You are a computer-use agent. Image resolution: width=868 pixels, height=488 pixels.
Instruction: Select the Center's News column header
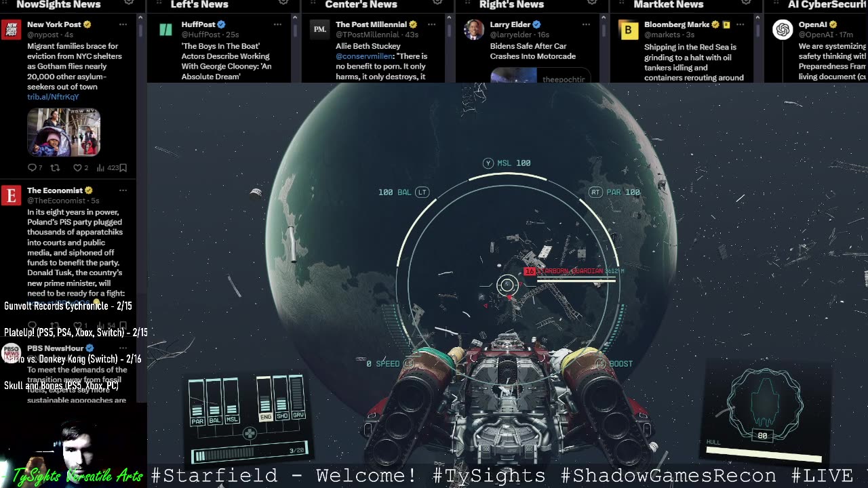point(361,4)
